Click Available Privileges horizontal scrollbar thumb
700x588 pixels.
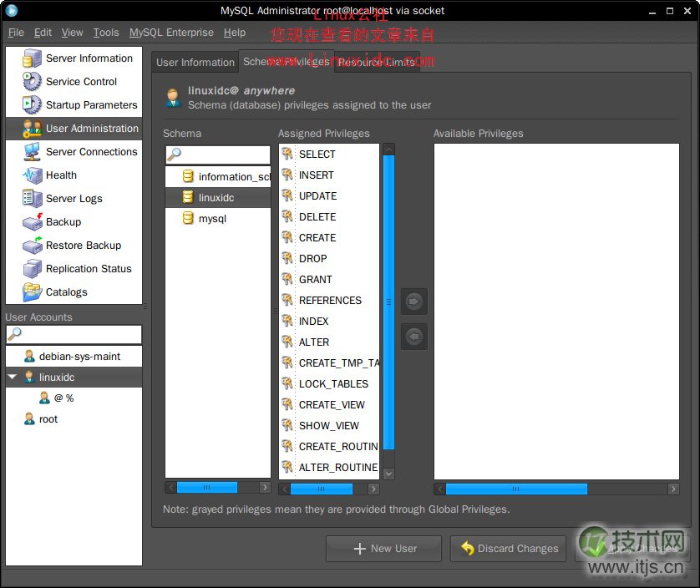pyautogui.click(x=516, y=489)
